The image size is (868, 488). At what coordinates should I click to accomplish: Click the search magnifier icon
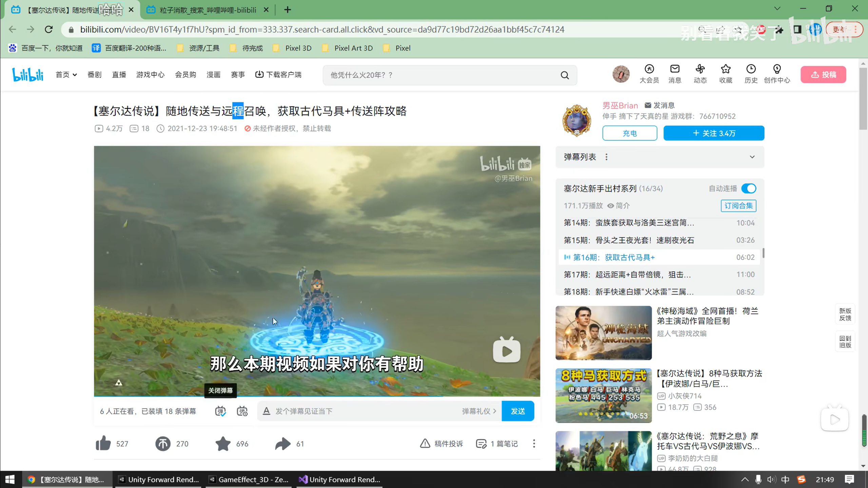click(565, 75)
